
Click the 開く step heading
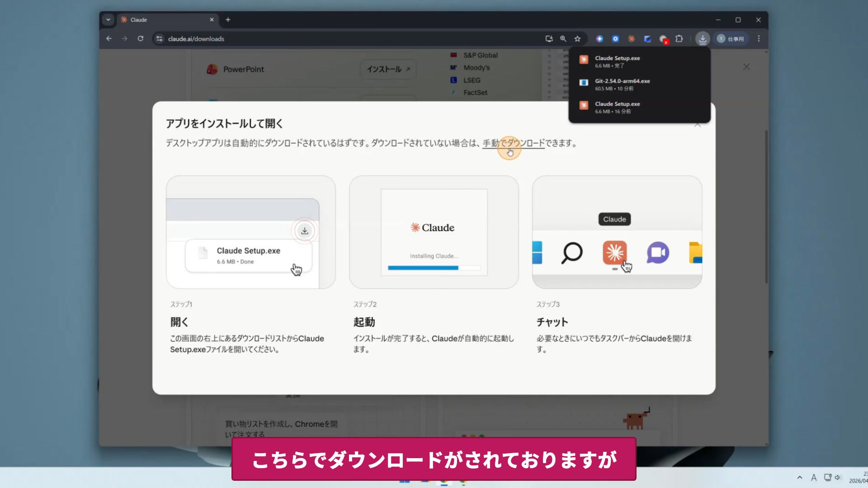179,322
